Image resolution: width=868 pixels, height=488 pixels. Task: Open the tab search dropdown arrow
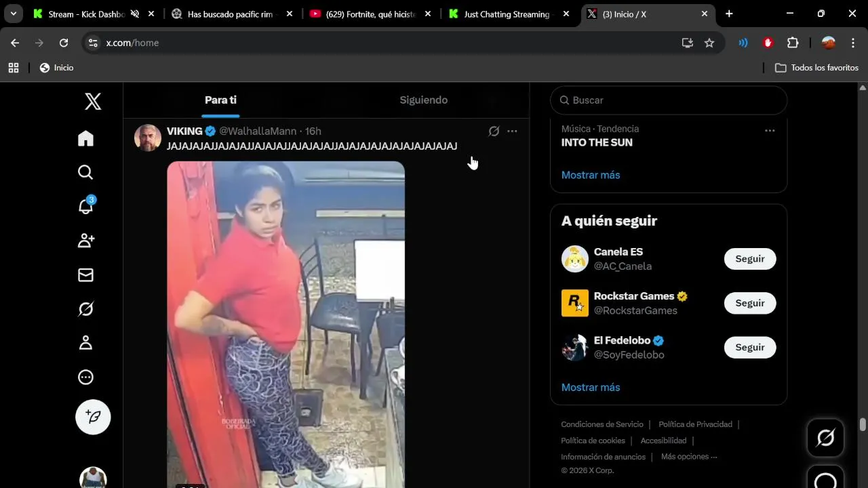click(x=13, y=14)
